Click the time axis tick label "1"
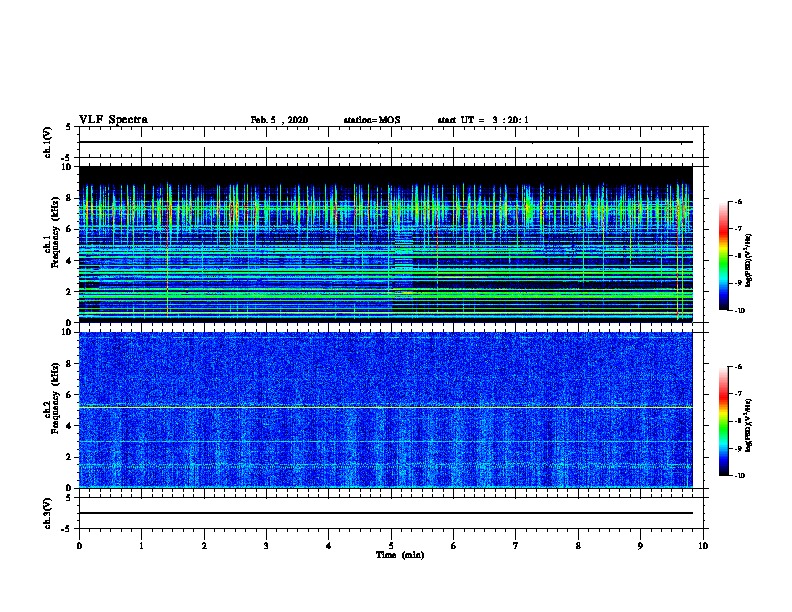The width and height of the screenshot is (792, 612). click(x=141, y=546)
